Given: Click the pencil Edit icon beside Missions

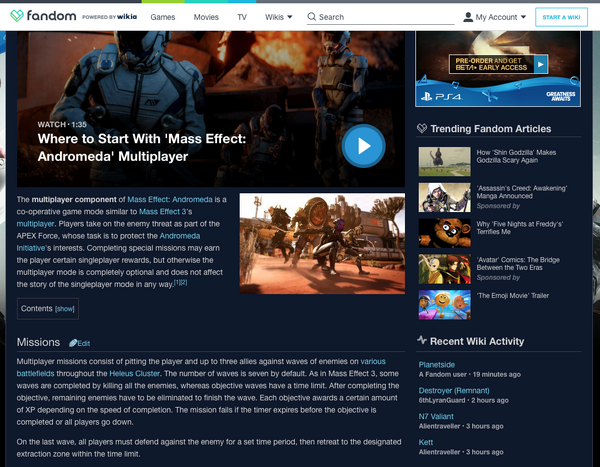Looking at the screenshot, I should click(74, 343).
